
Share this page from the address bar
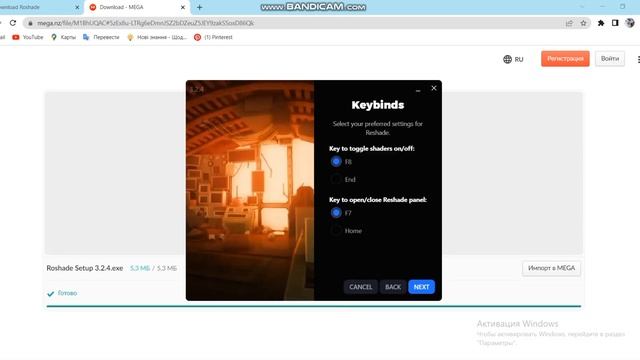click(x=569, y=23)
